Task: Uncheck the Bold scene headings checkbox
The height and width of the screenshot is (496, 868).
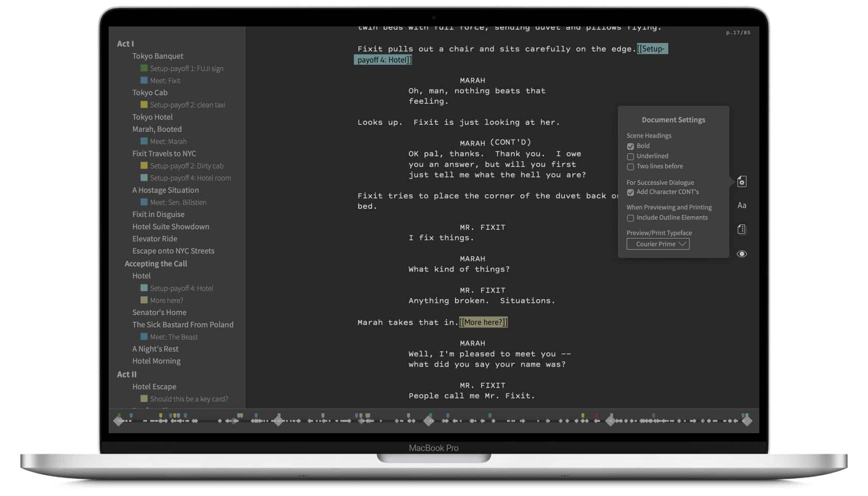Action: click(630, 146)
